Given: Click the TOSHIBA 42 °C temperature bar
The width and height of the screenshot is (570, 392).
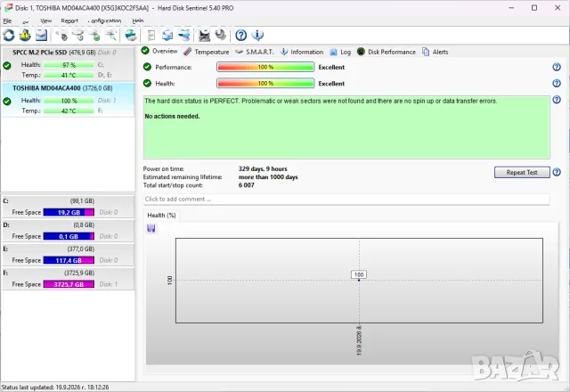Looking at the screenshot, I should tap(69, 110).
